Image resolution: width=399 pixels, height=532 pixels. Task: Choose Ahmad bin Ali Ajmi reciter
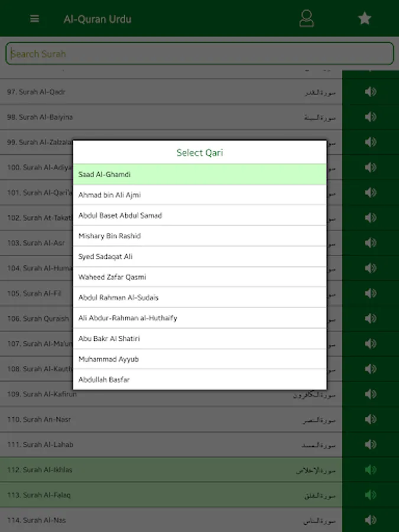[x=200, y=194]
